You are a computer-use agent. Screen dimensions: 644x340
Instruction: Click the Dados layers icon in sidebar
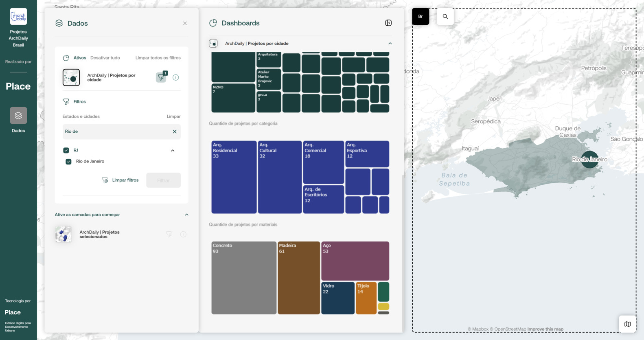tap(18, 116)
